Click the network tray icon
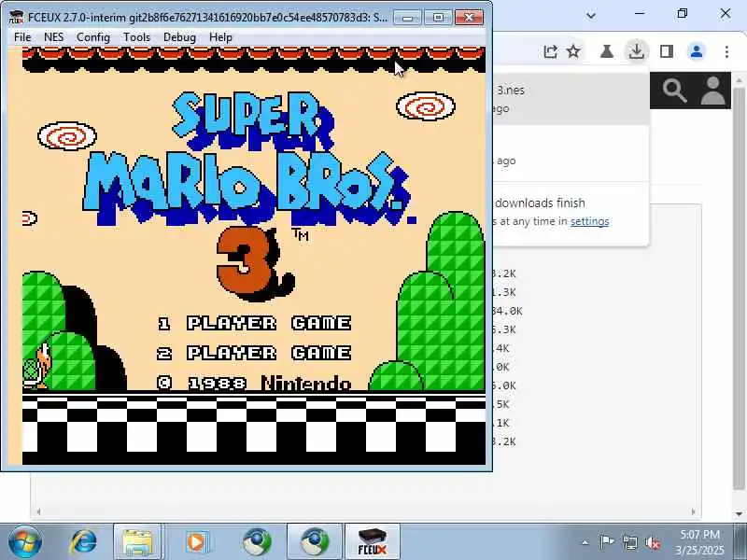 tap(629, 542)
